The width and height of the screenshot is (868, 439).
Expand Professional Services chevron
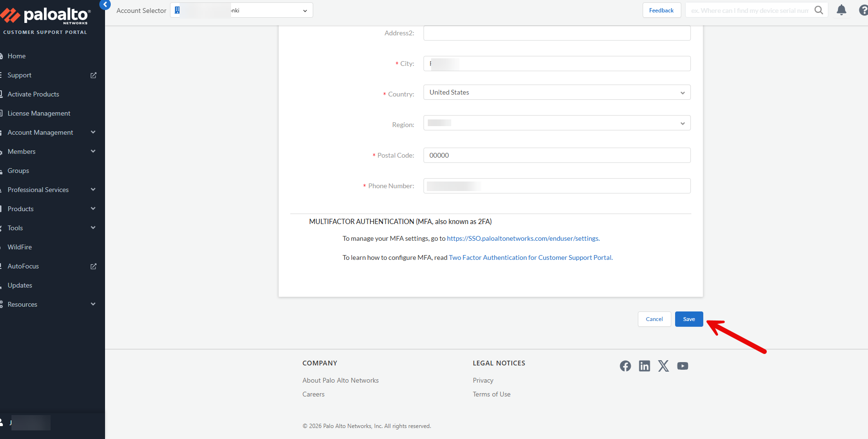93,190
